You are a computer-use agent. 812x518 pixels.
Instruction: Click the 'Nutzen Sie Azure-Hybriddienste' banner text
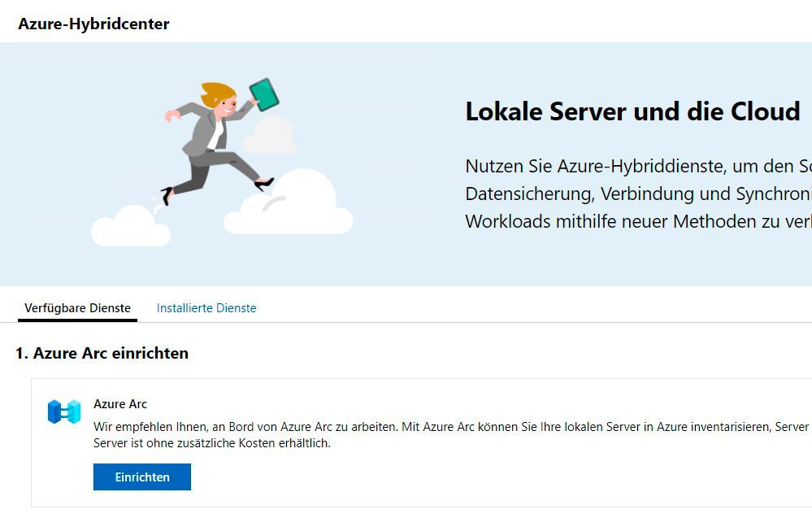point(639,194)
